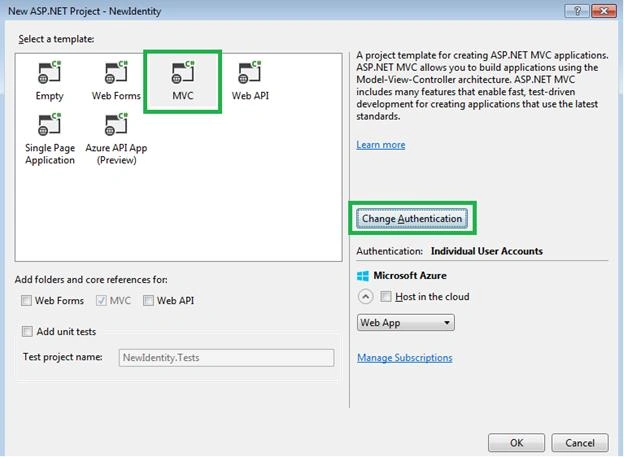Open the help question mark button
The image size is (624, 457).
(577, 11)
